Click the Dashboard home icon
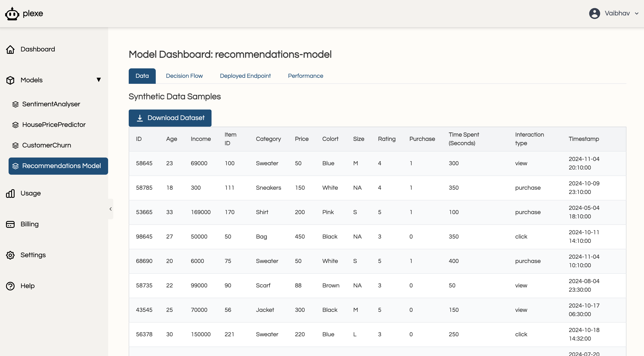This screenshot has height=356, width=644. click(10, 49)
